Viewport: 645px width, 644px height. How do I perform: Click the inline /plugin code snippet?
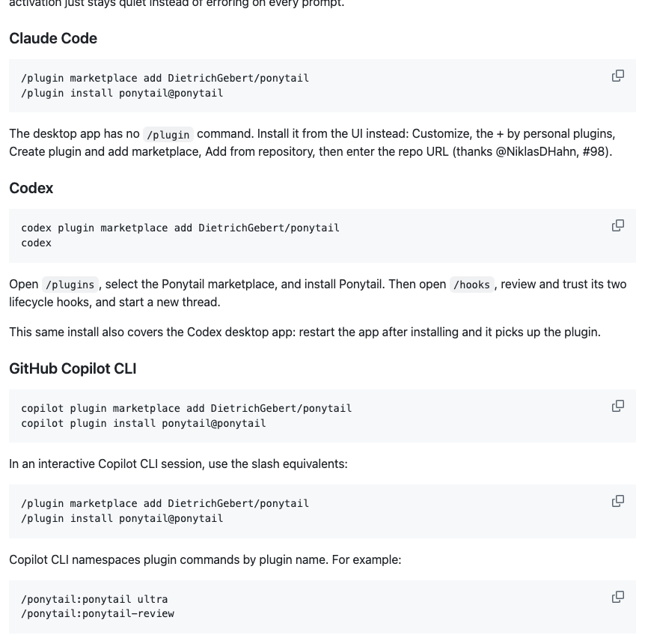click(168, 135)
